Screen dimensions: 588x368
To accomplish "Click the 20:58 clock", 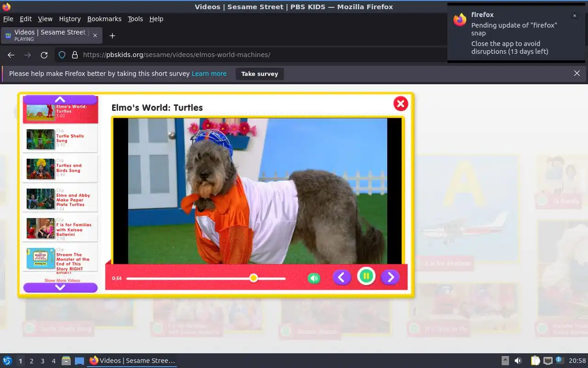I will click(x=577, y=361).
